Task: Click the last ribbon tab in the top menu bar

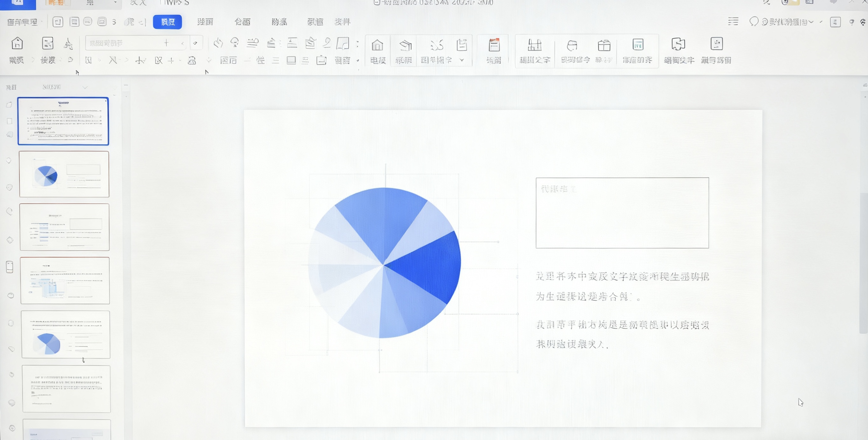Action: pos(343,22)
